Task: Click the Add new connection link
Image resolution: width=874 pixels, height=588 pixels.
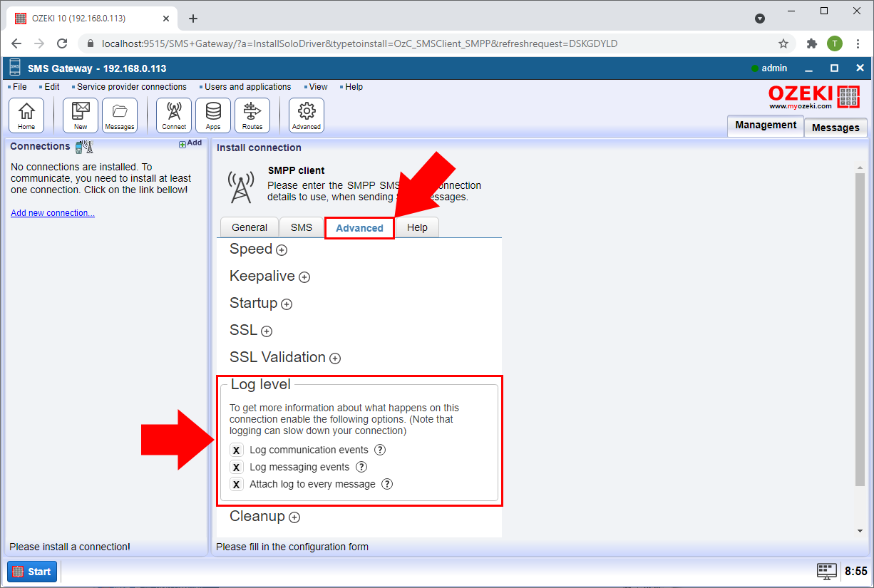Action: pos(53,213)
